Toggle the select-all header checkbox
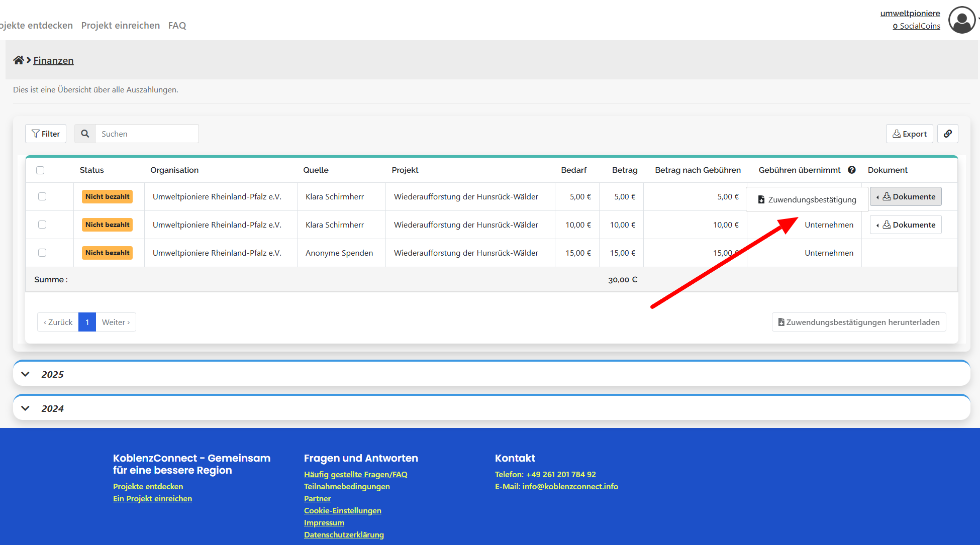 (40, 170)
